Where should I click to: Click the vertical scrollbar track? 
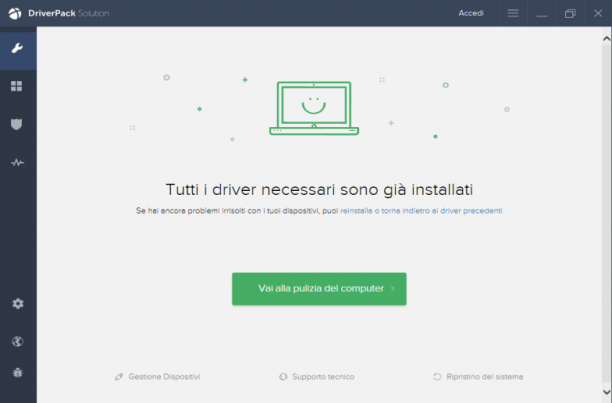pyautogui.click(x=606, y=215)
